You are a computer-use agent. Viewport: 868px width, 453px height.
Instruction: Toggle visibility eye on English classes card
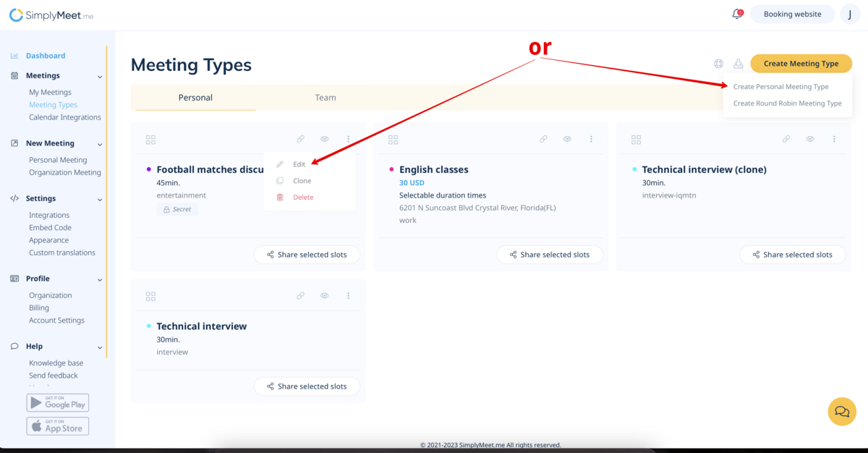(x=568, y=139)
